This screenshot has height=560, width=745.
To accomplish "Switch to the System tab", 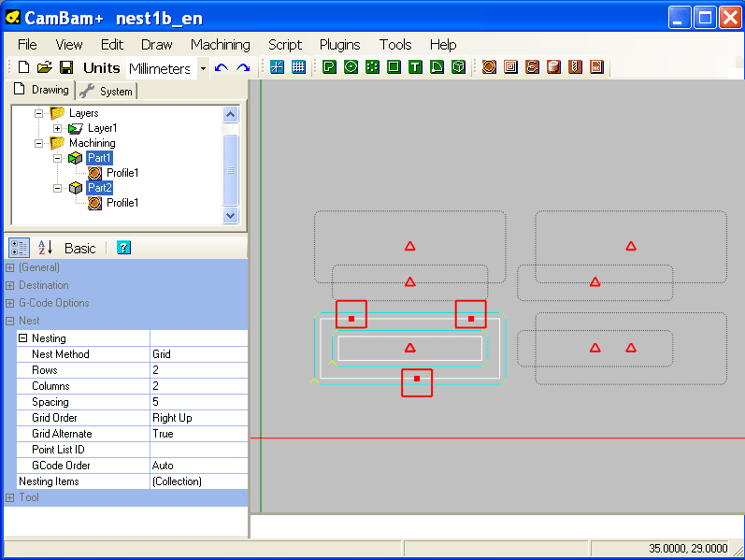I will pos(107,91).
